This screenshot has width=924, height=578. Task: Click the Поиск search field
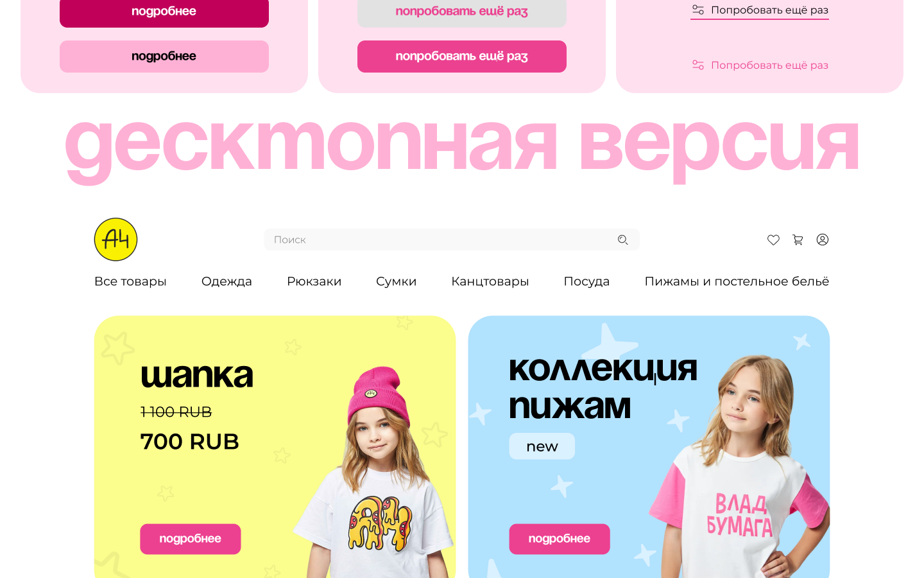(452, 240)
